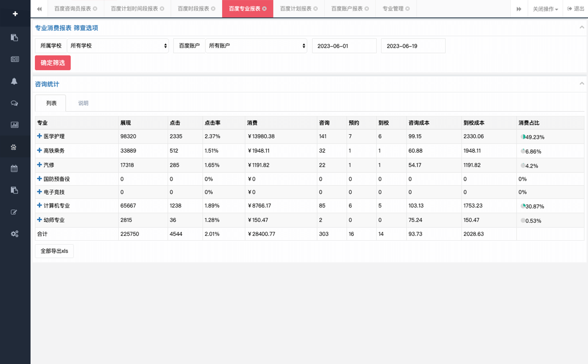
Task: Expand the 计算机专业 row details
Action: pos(39,205)
